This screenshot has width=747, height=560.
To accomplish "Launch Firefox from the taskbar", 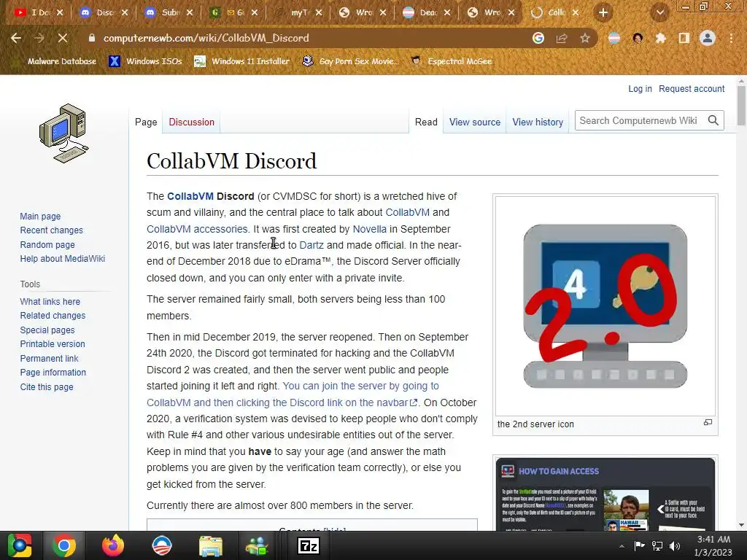I will 113,545.
